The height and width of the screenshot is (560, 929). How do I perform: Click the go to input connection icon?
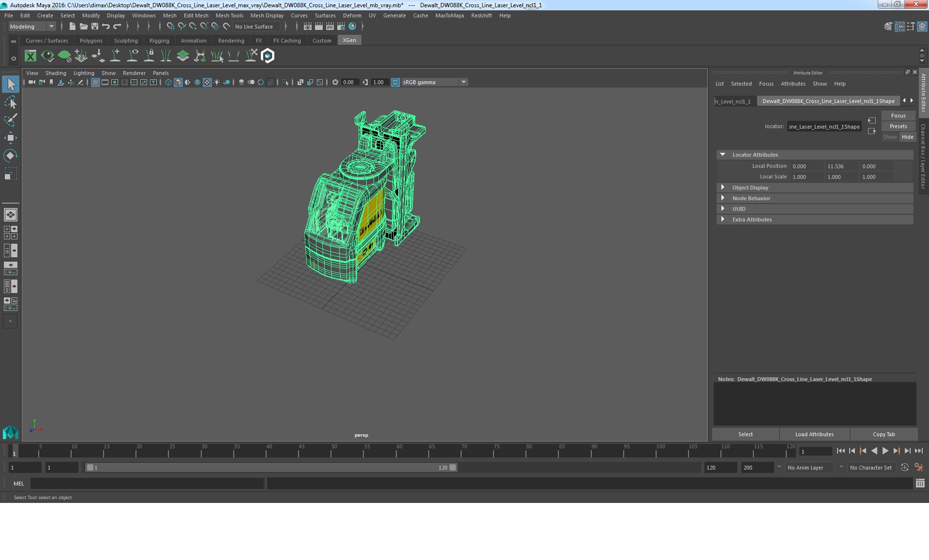[x=871, y=120]
